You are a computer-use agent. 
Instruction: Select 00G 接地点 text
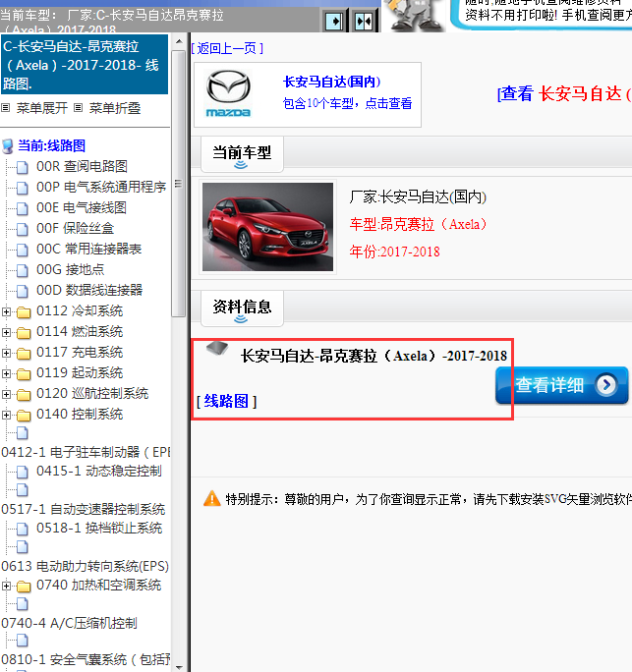(x=71, y=269)
